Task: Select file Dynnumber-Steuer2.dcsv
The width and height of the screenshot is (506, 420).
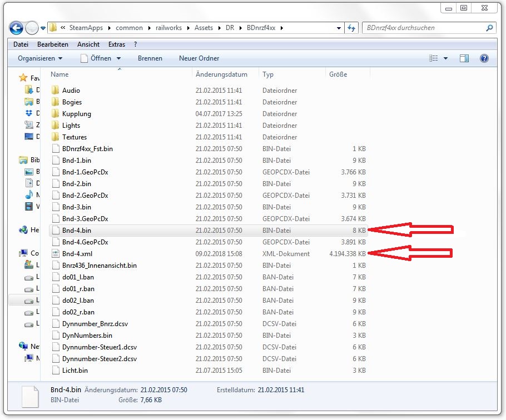Action: [100, 359]
